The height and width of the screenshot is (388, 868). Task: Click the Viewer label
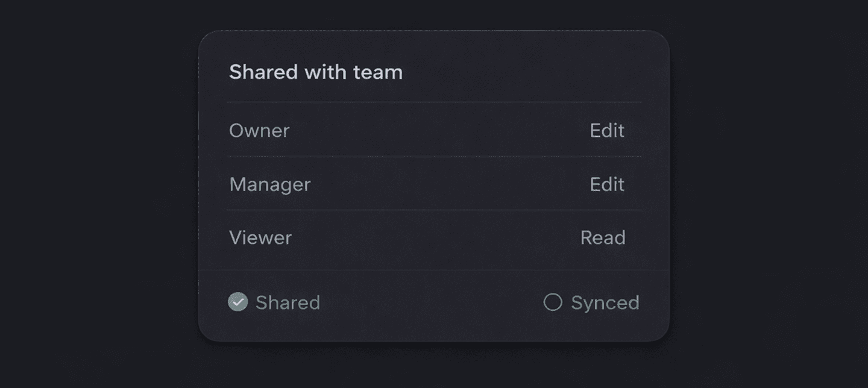tap(260, 237)
